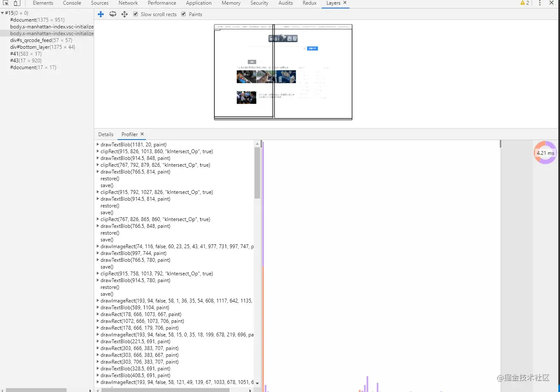Click the Reset transform icon
Image resolution: width=560 pixels, height=392 pixels.
coord(124,14)
